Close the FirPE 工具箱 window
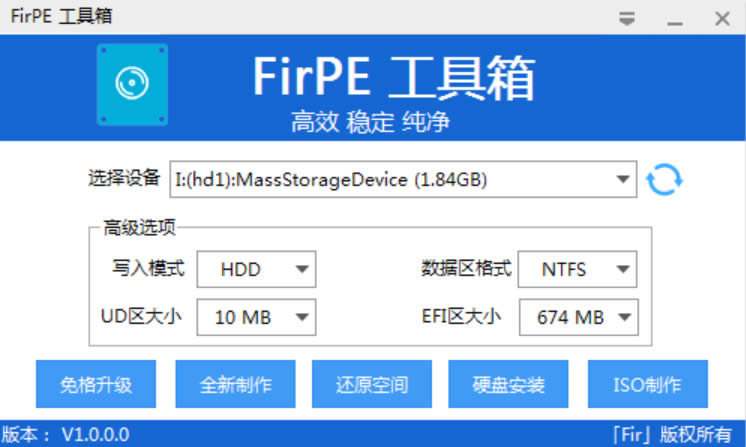The width and height of the screenshot is (746, 447). [x=722, y=18]
